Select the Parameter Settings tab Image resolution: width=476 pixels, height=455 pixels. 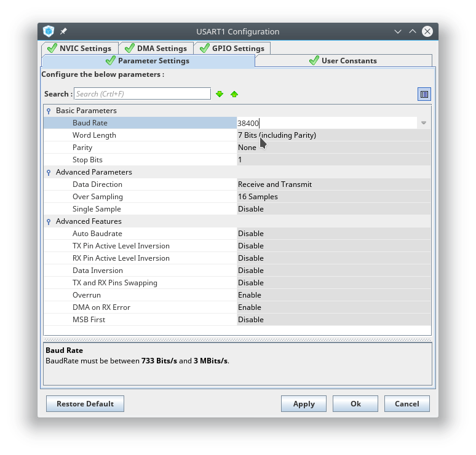pos(148,61)
